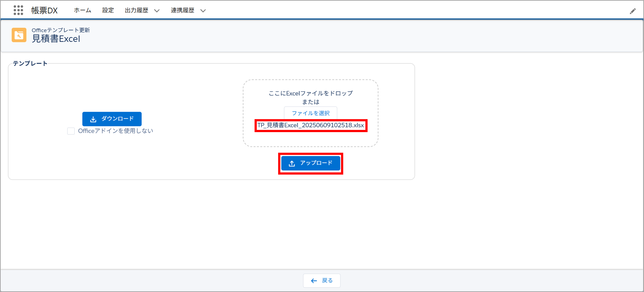Click the ファイルを選択 button
The height and width of the screenshot is (292, 644).
point(310,113)
